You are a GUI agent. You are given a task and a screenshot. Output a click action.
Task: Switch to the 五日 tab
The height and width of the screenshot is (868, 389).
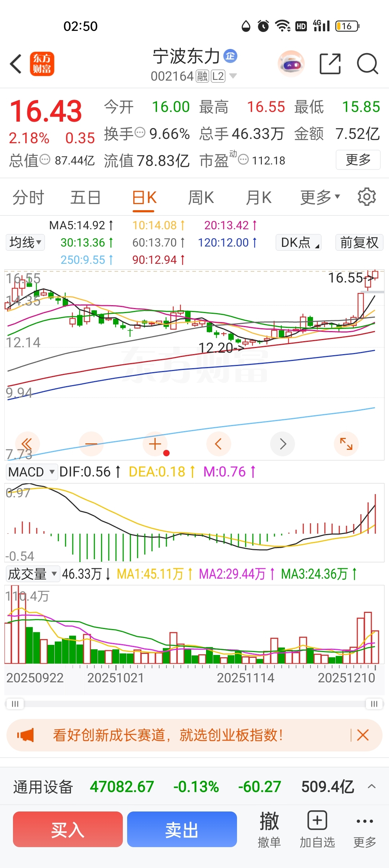(85, 198)
